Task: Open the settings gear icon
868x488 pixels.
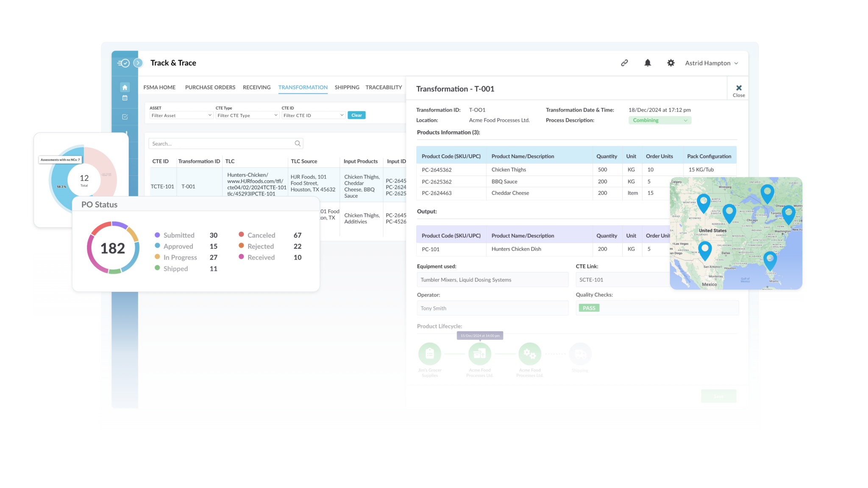Action: [x=670, y=63]
